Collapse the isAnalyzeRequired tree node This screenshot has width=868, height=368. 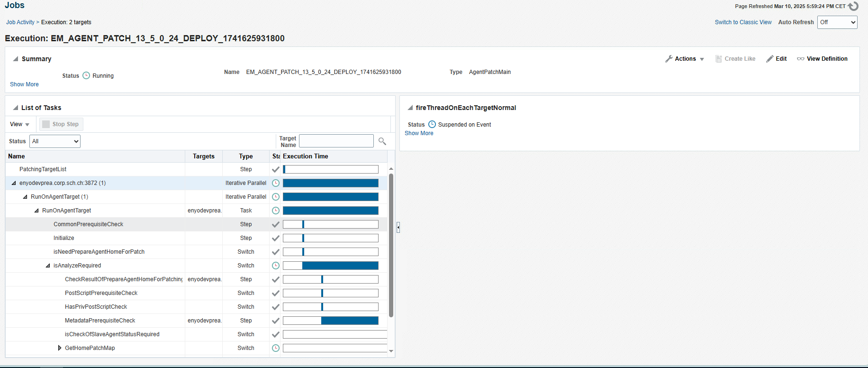[x=48, y=266]
